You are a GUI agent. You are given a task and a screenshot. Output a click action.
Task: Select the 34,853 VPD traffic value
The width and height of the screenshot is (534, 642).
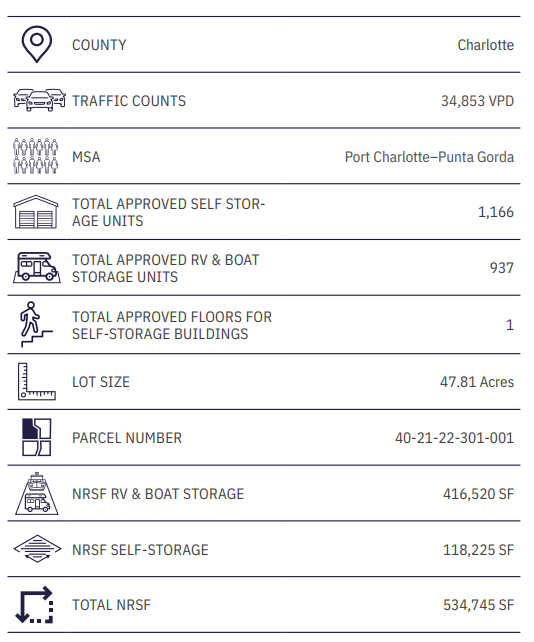pos(477,101)
